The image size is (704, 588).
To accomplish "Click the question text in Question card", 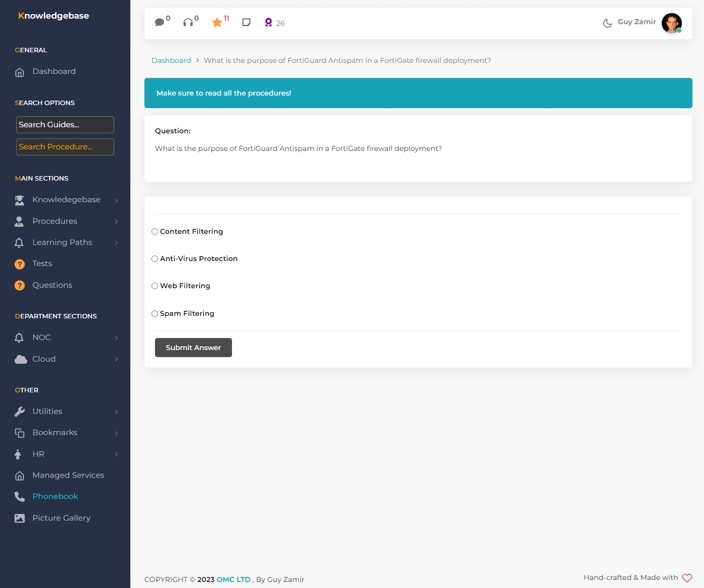I will [298, 148].
